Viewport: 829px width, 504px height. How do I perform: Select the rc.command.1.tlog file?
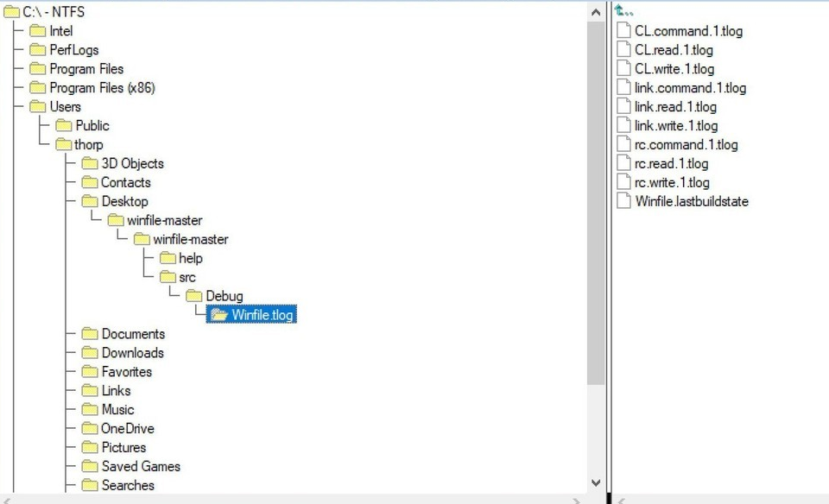[x=686, y=145]
